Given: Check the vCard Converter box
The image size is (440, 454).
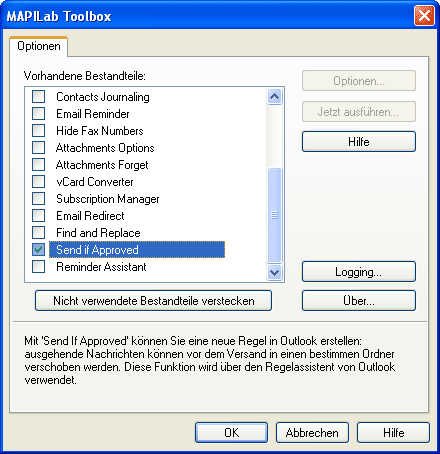Looking at the screenshot, I should point(39,182).
